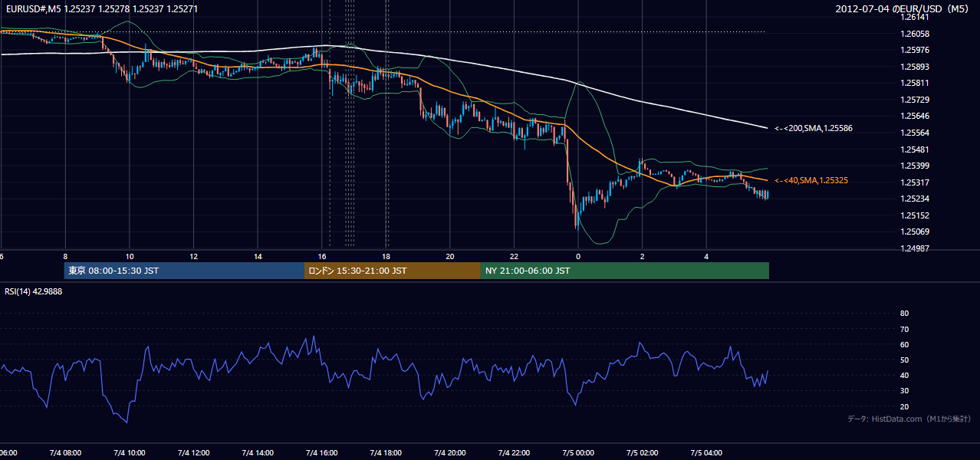Click price axis label 1.25976

click(x=915, y=50)
